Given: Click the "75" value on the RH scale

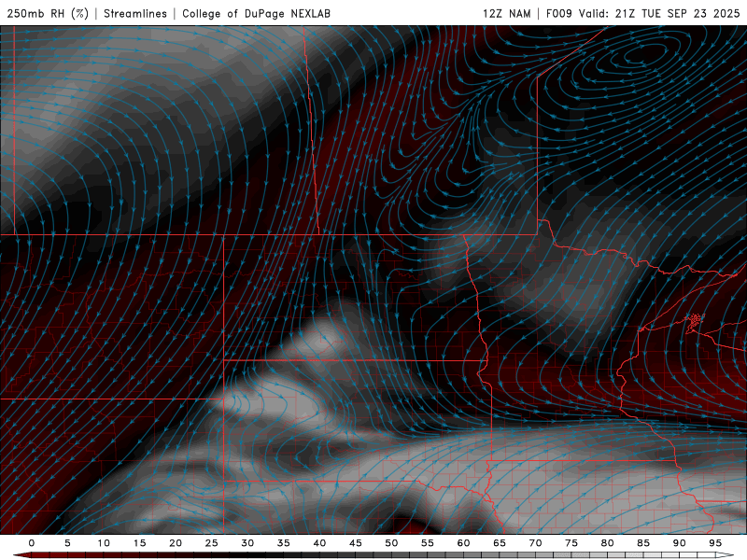Looking at the screenshot, I should pos(571,543).
